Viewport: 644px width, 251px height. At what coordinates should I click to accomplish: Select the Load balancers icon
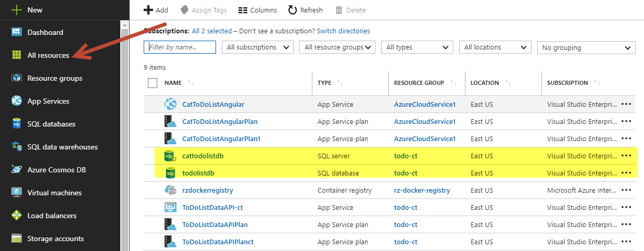18,216
